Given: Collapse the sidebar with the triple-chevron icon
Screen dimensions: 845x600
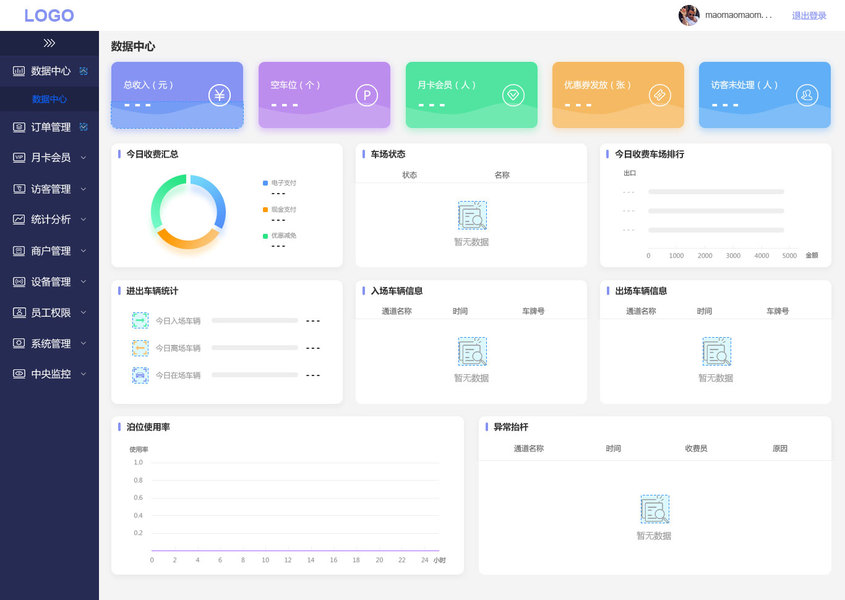Looking at the screenshot, I should [49, 43].
